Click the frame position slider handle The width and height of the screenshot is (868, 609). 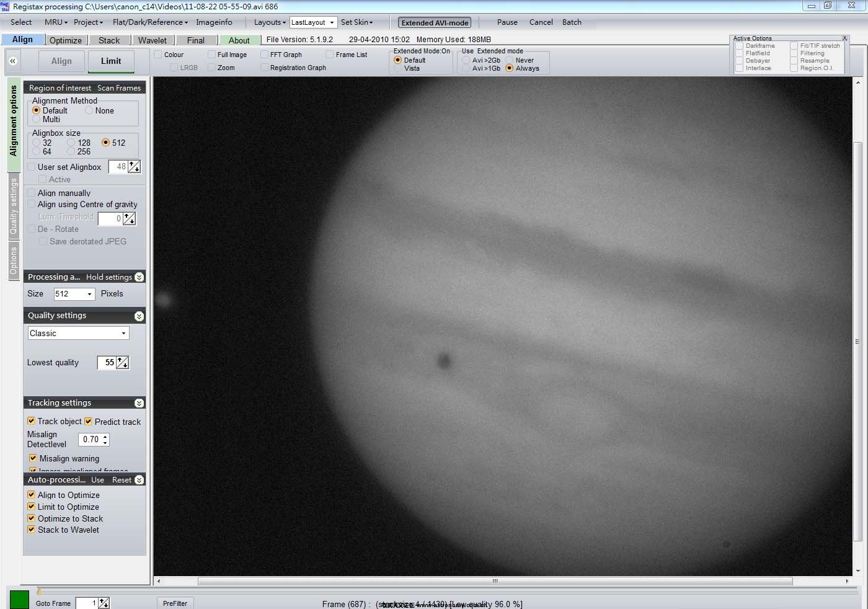pyautogui.click(x=39, y=592)
